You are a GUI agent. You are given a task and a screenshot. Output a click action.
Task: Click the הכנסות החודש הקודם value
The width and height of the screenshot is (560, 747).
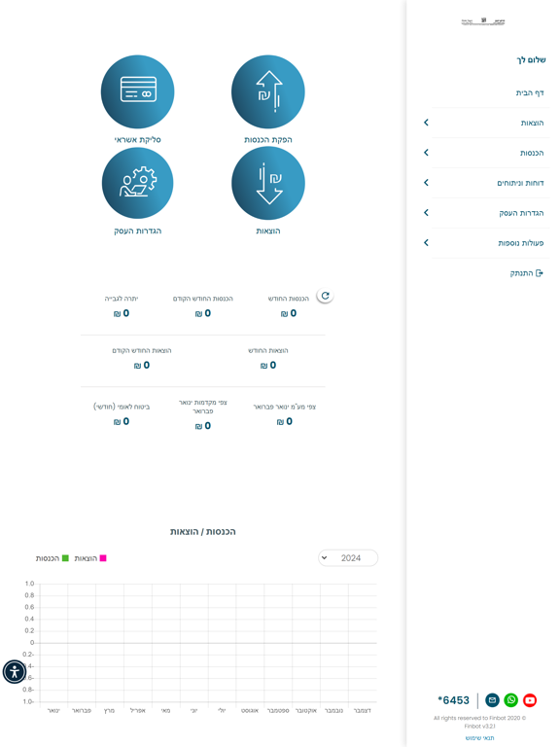[x=203, y=313]
